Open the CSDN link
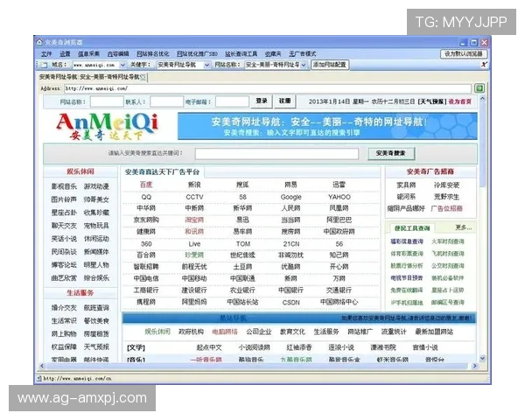 pos(291,303)
